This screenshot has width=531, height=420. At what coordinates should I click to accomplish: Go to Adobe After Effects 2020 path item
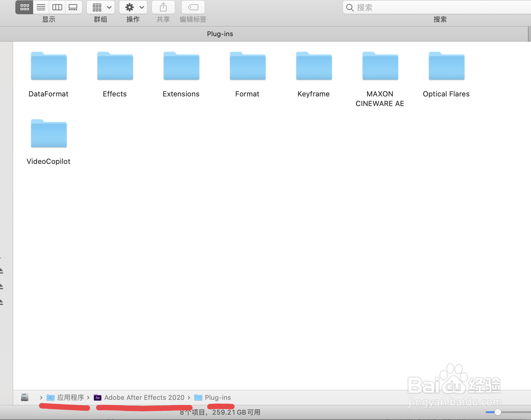tap(139, 398)
